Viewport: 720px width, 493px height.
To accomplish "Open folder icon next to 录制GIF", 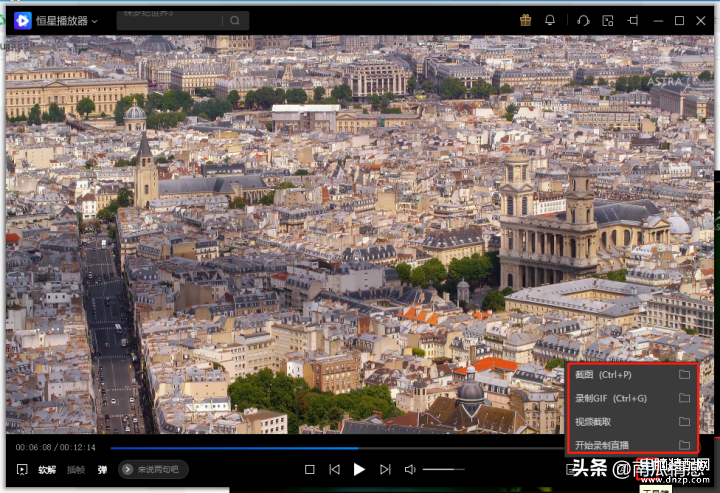I will point(684,398).
